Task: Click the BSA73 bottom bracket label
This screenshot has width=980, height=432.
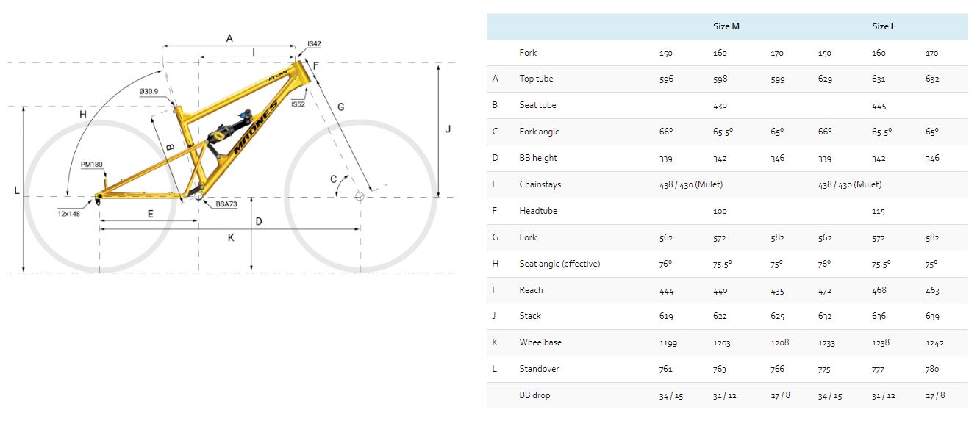Action: pos(226,204)
